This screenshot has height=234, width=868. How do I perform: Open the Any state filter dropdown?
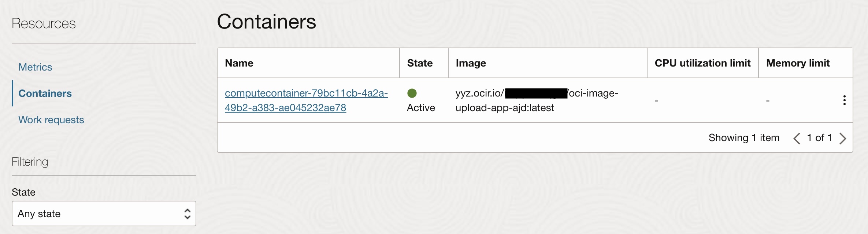(x=104, y=214)
